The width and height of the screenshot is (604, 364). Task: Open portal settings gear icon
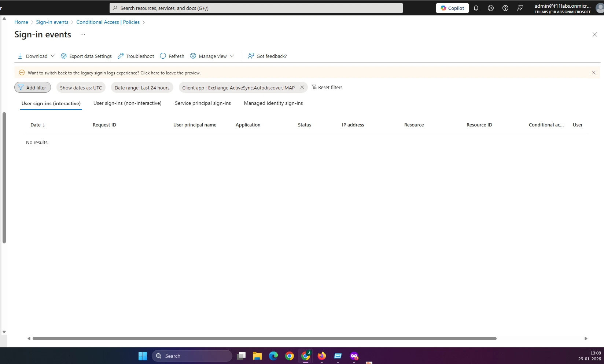[x=490, y=8]
